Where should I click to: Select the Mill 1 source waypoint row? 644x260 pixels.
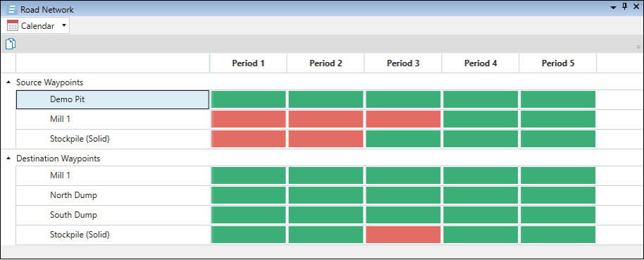tap(113, 119)
